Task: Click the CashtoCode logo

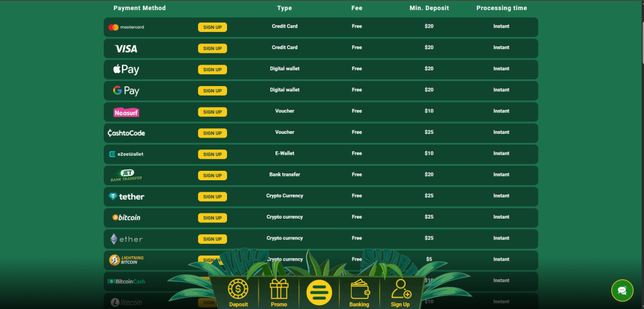Action: tap(126, 133)
